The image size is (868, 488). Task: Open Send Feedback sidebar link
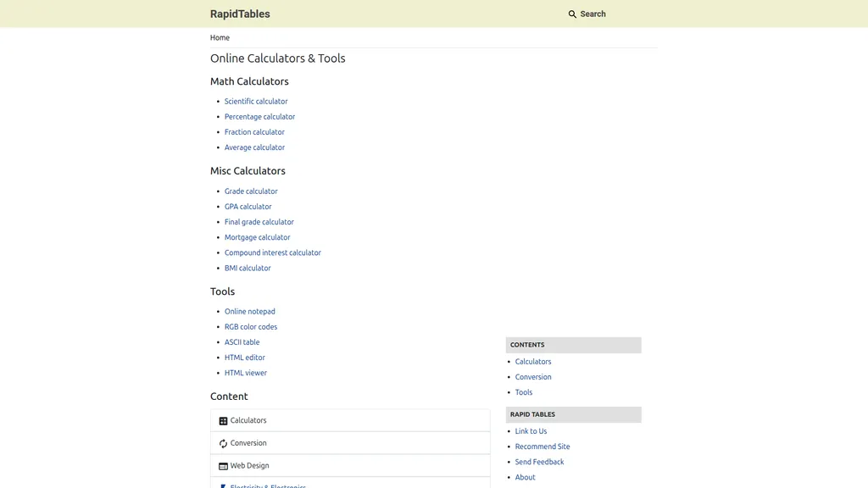point(539,462)
